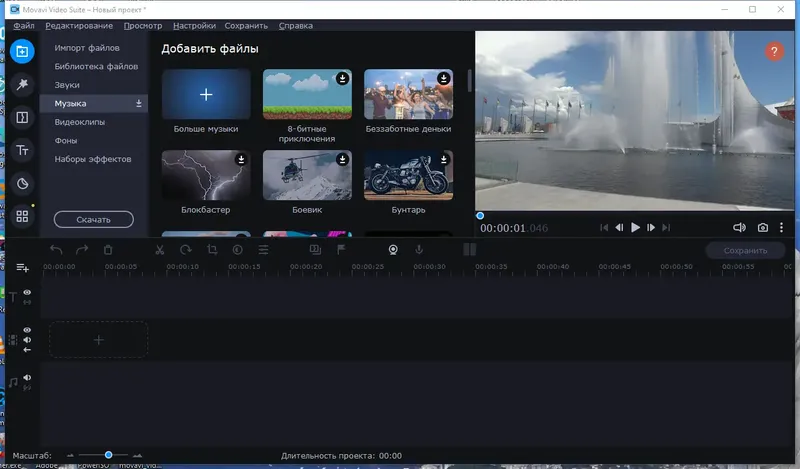This screenshot has height=469, width=800.
Task: Toggle audio track link icon
Action: pyautogui.click(x=27, y=388)
